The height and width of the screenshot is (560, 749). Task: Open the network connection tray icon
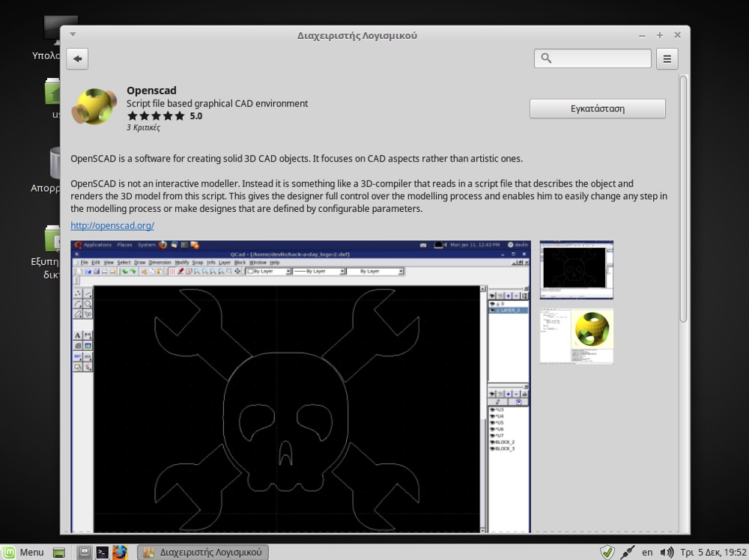pyautogui.click(x=627, y=553)
